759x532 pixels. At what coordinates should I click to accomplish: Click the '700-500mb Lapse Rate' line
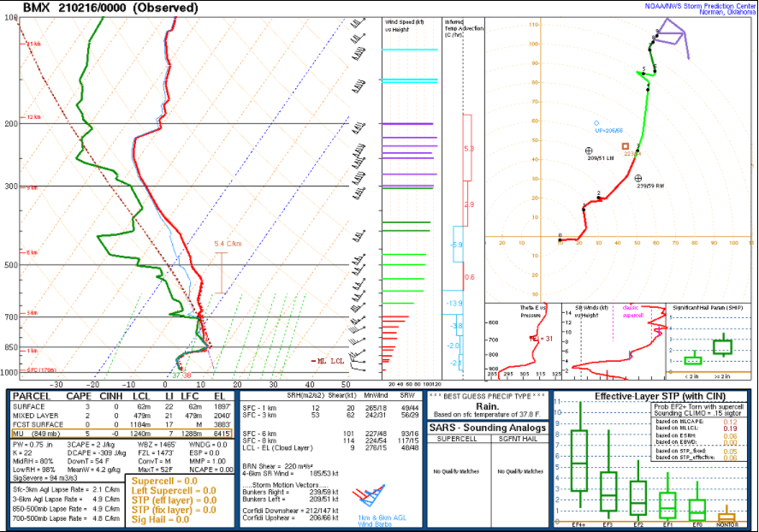coord(66,518)
